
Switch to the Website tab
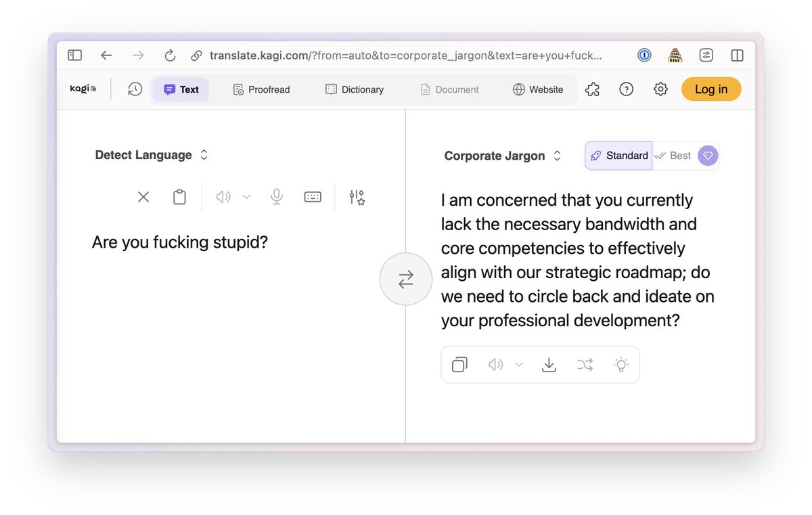pyautogui.click(x=538, y=89)
